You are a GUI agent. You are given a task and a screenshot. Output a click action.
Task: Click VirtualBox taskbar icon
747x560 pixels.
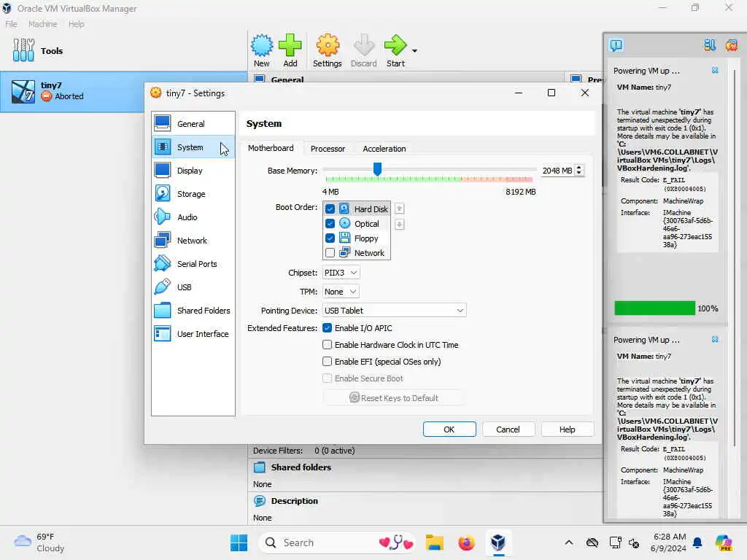(498, 542)
